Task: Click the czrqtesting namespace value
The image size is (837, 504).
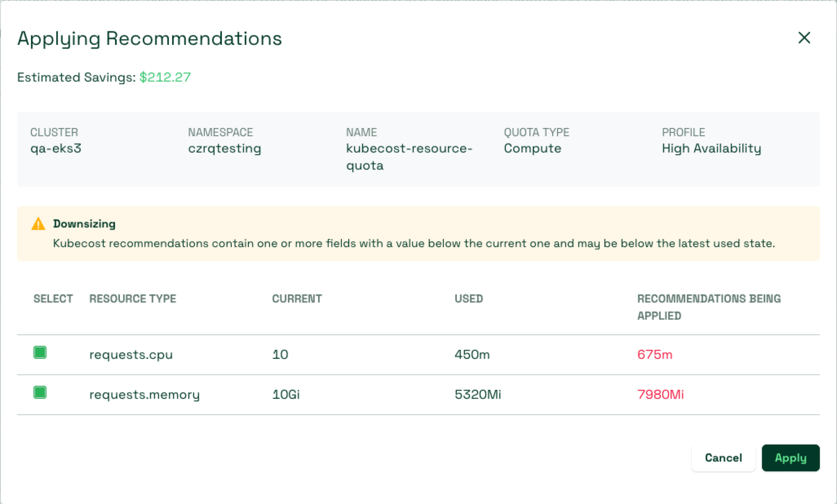Action: pos(224,148)
